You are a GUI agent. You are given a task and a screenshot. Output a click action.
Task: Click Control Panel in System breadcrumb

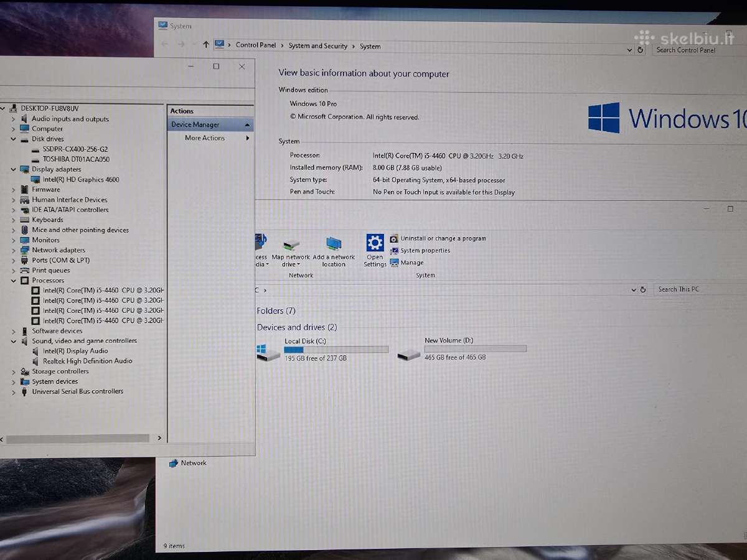256,45
